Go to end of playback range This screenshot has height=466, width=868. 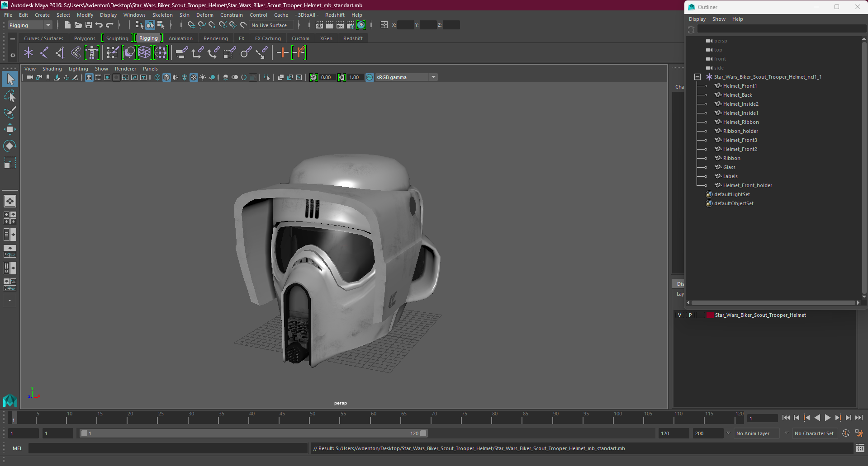pyautogui.click(x=859, y=418)
